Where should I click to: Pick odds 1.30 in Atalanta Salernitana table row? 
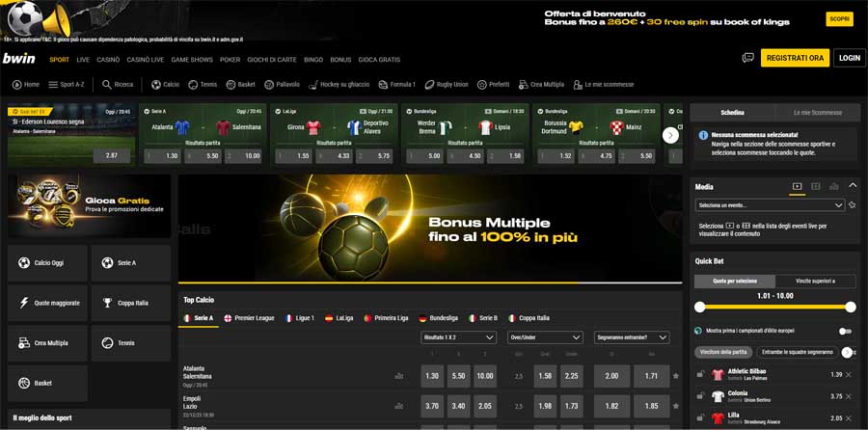432,376
